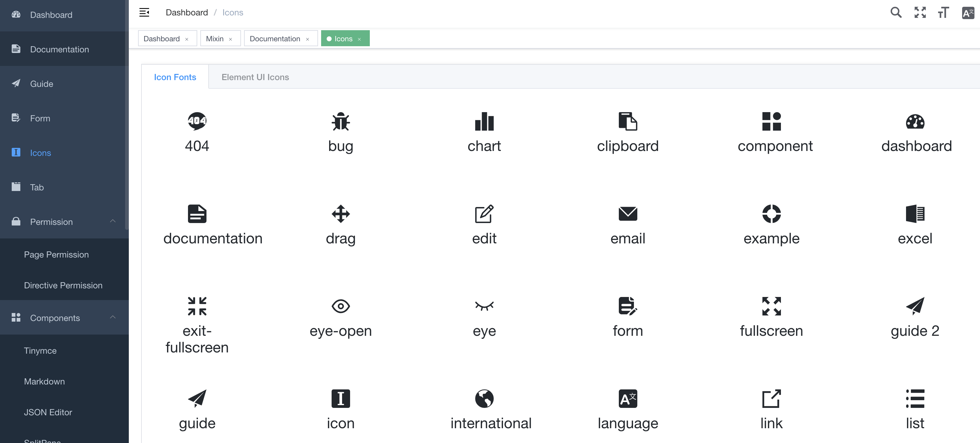Select the email icon from the icon grid
Screen dimensions: 980x443
point(627,214)
